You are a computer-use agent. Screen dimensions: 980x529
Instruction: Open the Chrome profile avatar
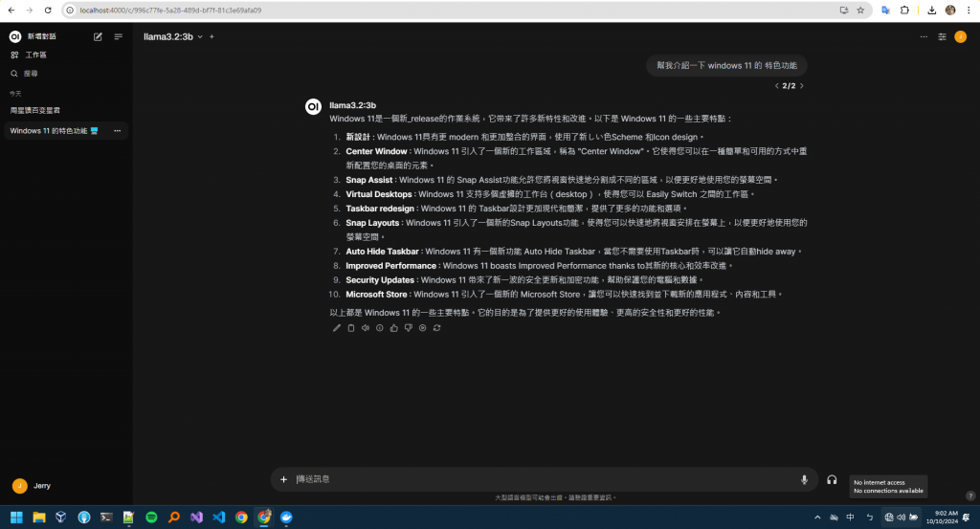[950, 10]
